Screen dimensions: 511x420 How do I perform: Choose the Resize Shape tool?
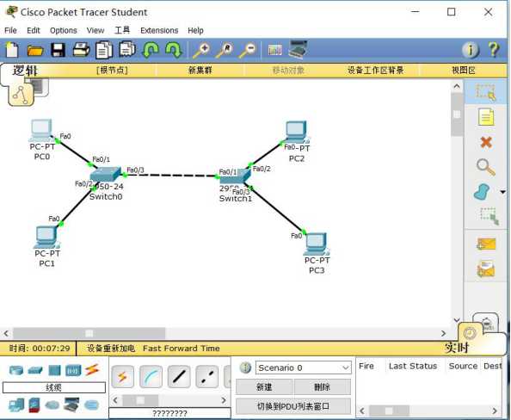coord(489,216)
